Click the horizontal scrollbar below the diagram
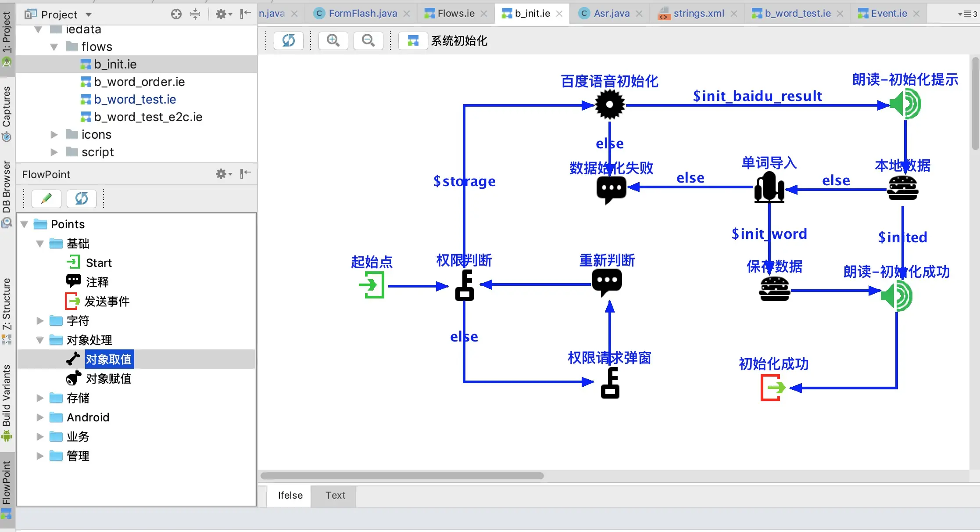This screenshot has width=980, height=532. tap(402, 476)
